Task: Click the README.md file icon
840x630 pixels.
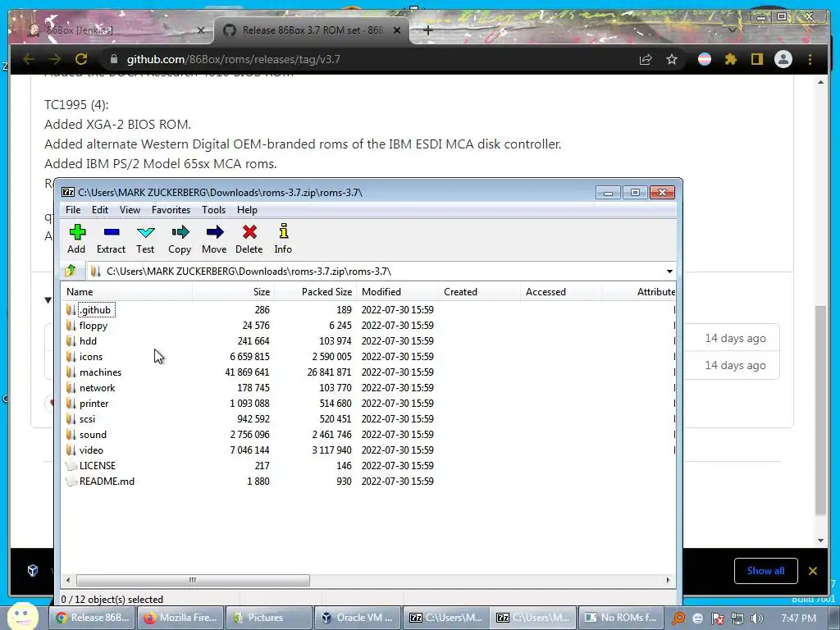Action: 71,481
